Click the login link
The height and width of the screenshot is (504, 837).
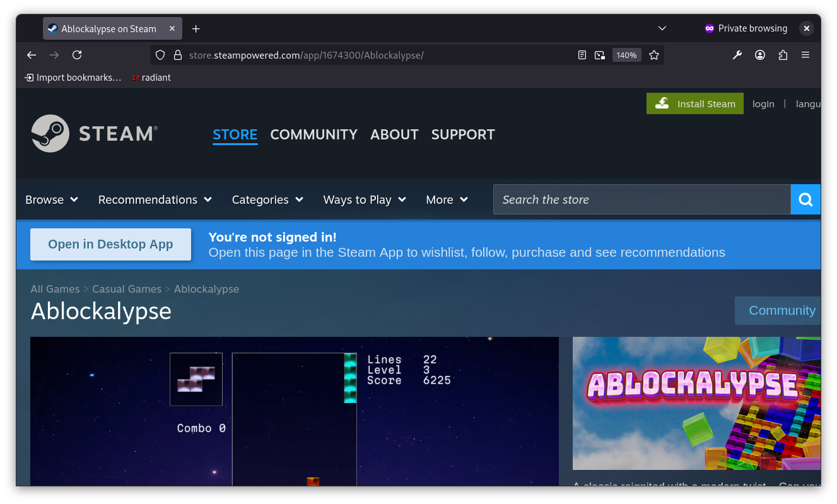[763, 104]
